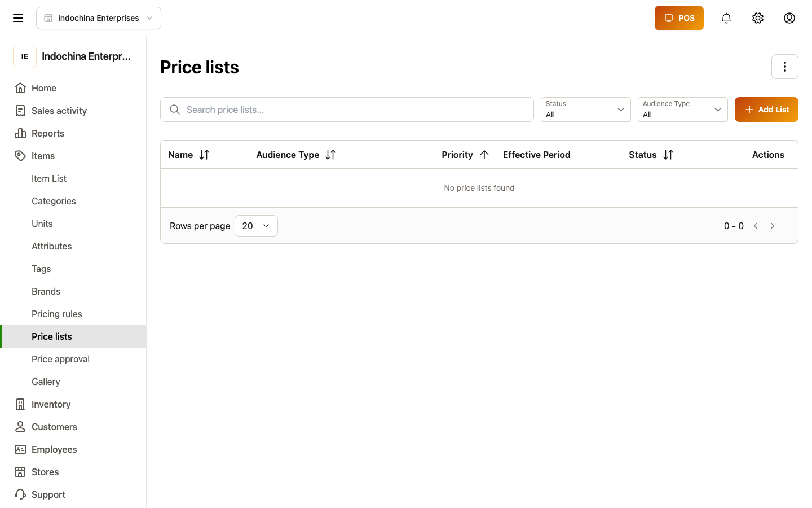Open Gallery submenu page
This screenshot has height=508, width=812.
click(x=73, y=382)
